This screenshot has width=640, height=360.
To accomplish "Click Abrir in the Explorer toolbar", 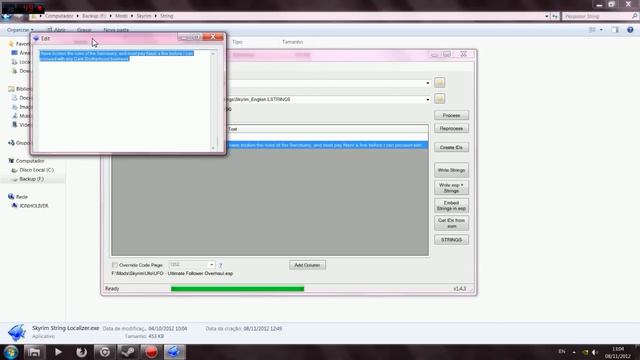I will tap(57, 30).
